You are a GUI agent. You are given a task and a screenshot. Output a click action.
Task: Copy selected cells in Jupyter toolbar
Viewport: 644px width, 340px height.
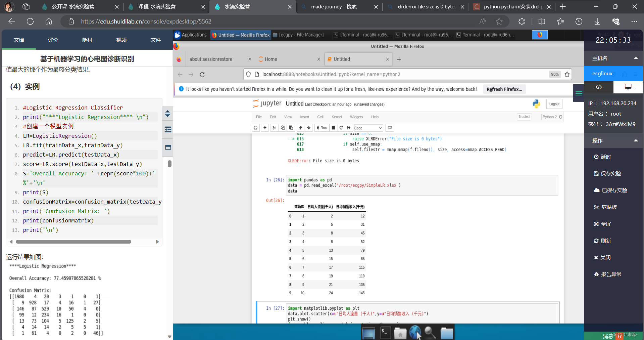(283, 128)
